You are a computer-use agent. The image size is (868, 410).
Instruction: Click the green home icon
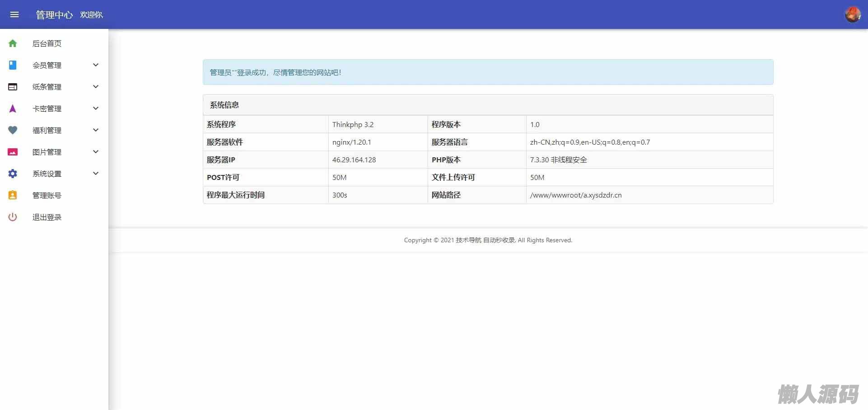(13, 43)
